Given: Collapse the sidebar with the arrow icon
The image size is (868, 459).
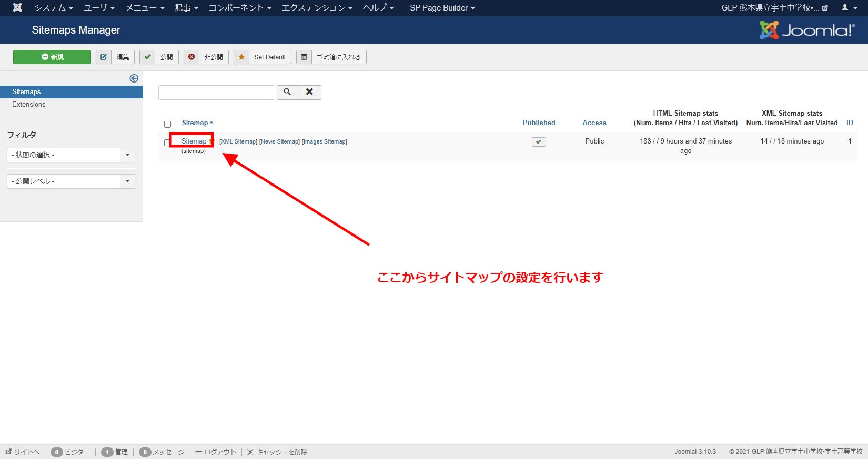Looking at the screenshot, I should (x=134, y=78).
